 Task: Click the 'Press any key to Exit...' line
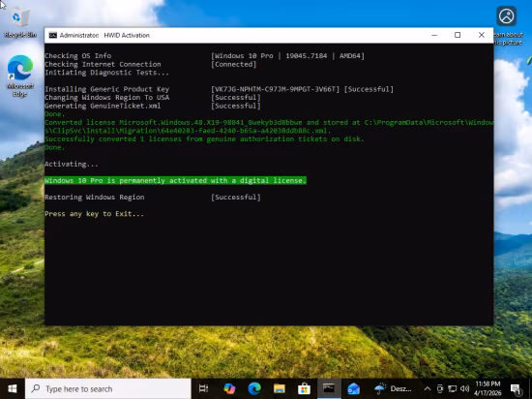95,214
